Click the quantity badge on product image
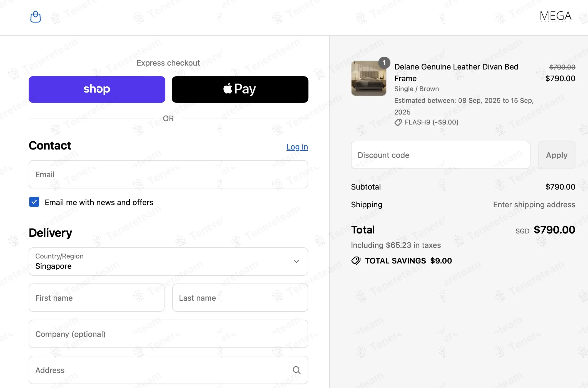Viewport: 588px width, 388px height. coord(384,63)
